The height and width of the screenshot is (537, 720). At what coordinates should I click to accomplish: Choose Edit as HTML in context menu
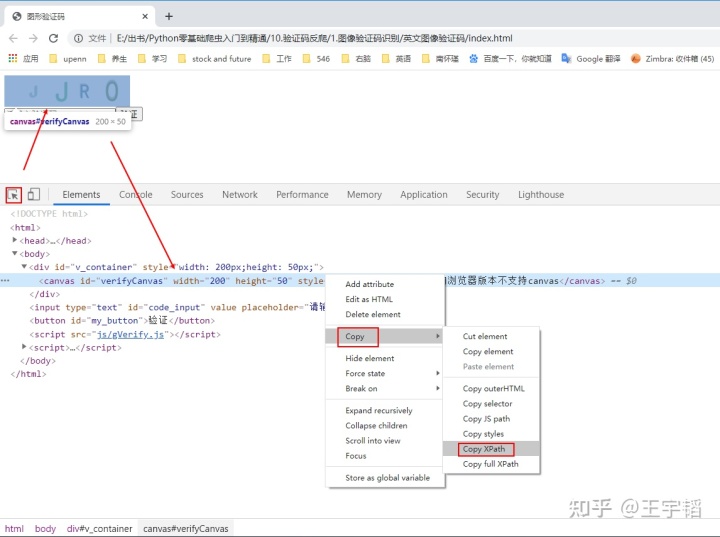[x=369, y=300]
